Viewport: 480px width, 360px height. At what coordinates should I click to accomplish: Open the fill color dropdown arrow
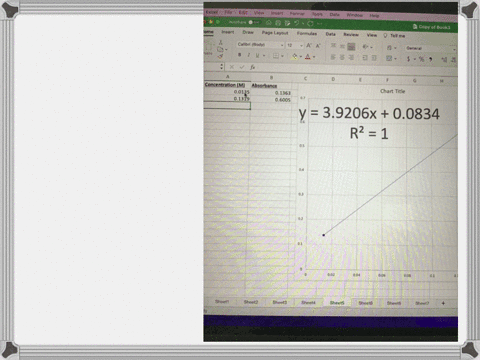click(301, 57)
